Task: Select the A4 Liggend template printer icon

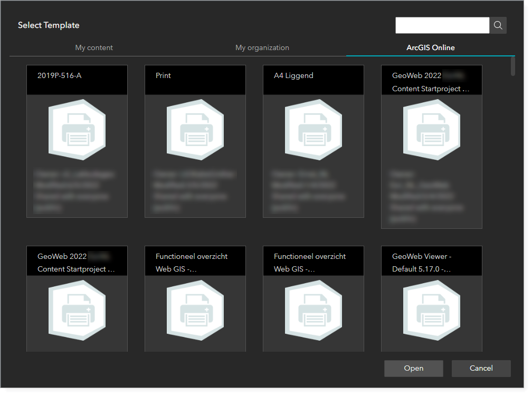Action: pyautogui.click(x=313, y=130)
